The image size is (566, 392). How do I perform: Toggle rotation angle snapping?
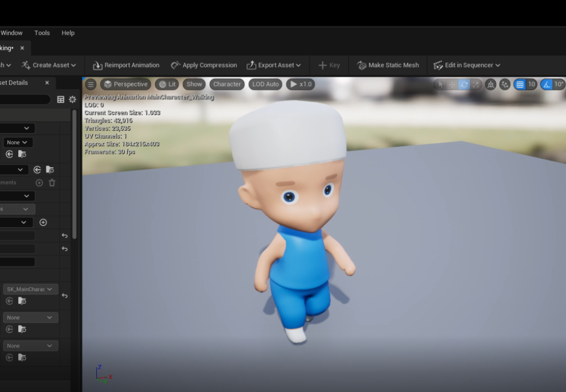tap(547, 85)
